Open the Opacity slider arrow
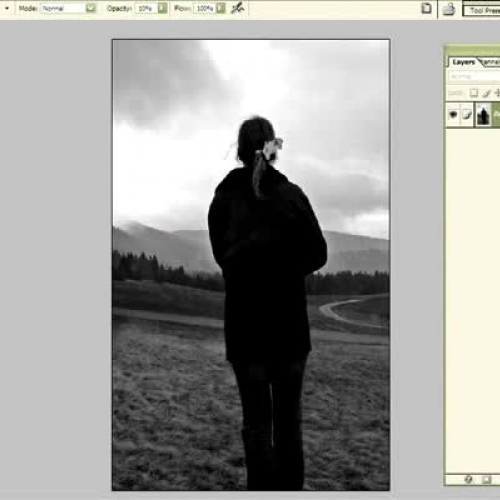 [x=162, y=8]
